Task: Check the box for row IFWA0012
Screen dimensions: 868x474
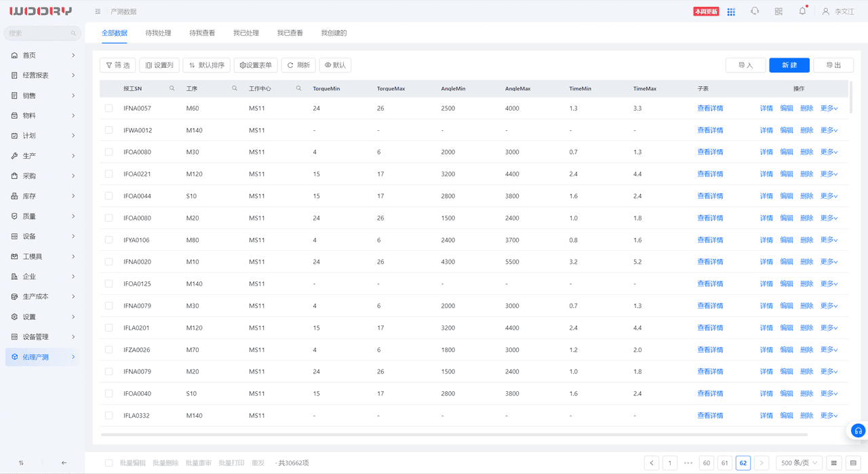Action: pyautogui.click(x=108, y=130)
